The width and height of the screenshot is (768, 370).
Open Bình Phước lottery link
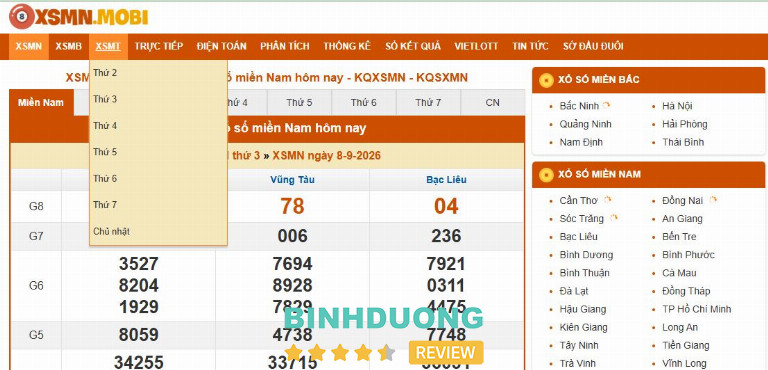689,255
